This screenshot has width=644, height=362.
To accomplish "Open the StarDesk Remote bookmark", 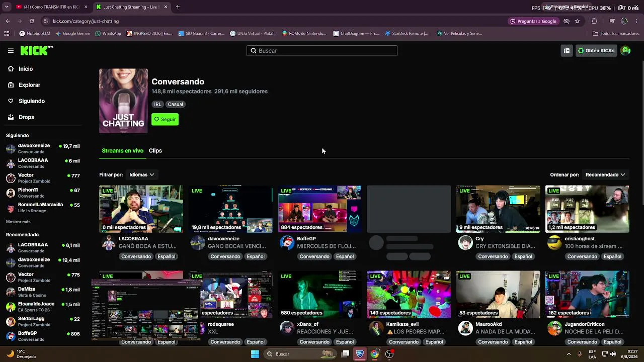I will coord(406,34).
